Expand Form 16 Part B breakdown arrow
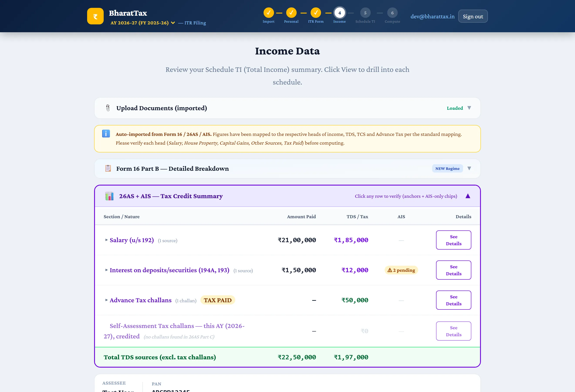Screen dimensions: 575x392 [469, 168]
